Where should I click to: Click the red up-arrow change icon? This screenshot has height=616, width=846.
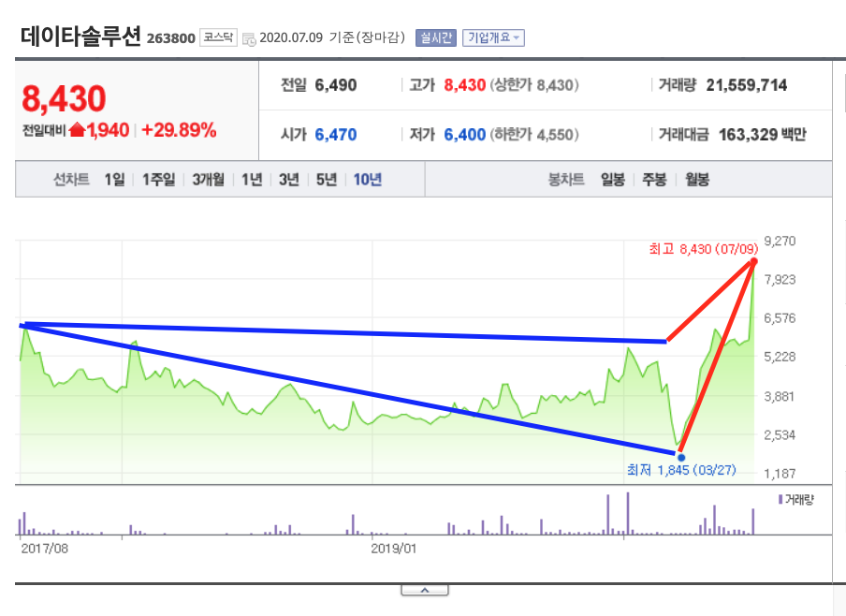click(78, 129)
